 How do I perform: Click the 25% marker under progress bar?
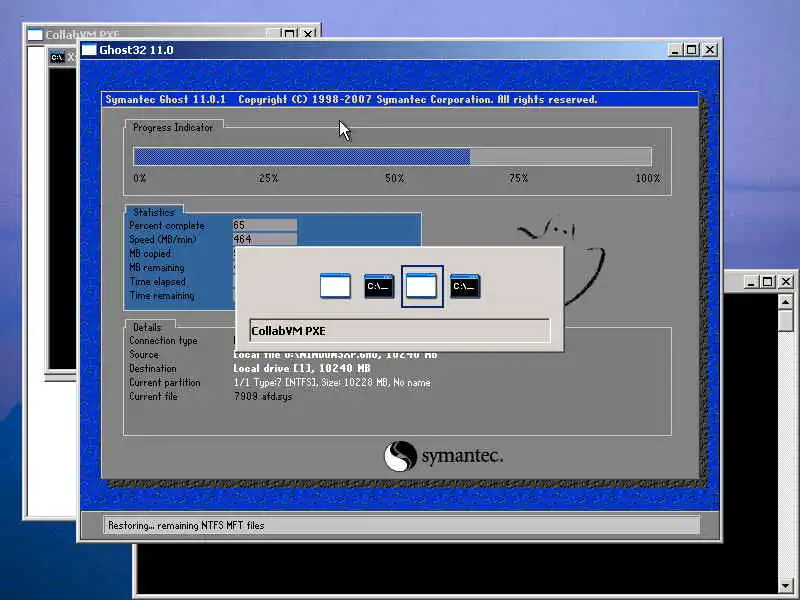[x=268, y=178]
